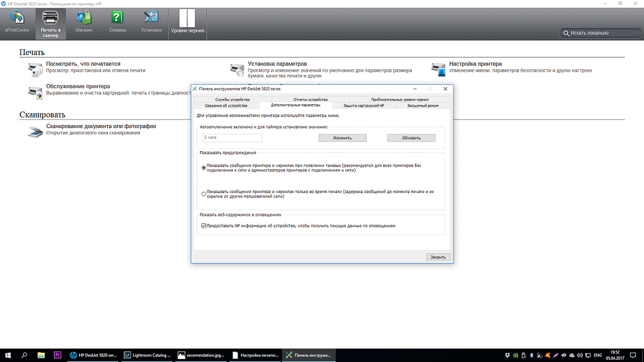This screenshot has width=644, height=362.
Task: Open the Action Center notifications icon
Action: point(633,355)
